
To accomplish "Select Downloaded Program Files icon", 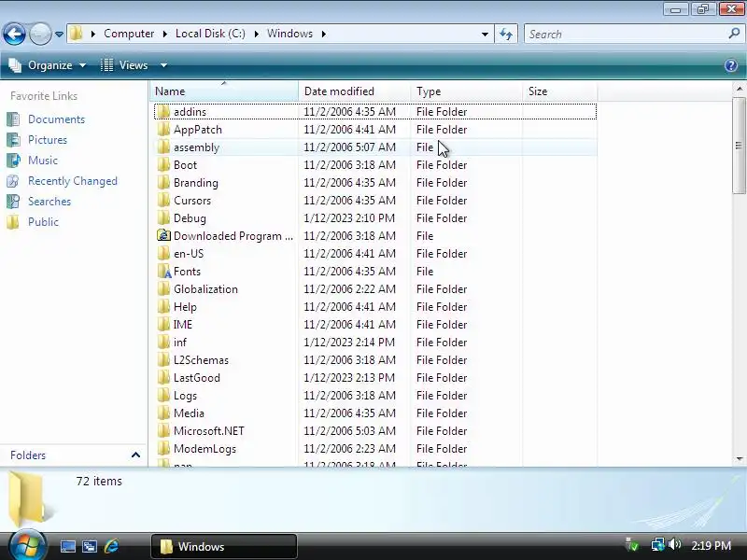I will click(x=163, y=236).
